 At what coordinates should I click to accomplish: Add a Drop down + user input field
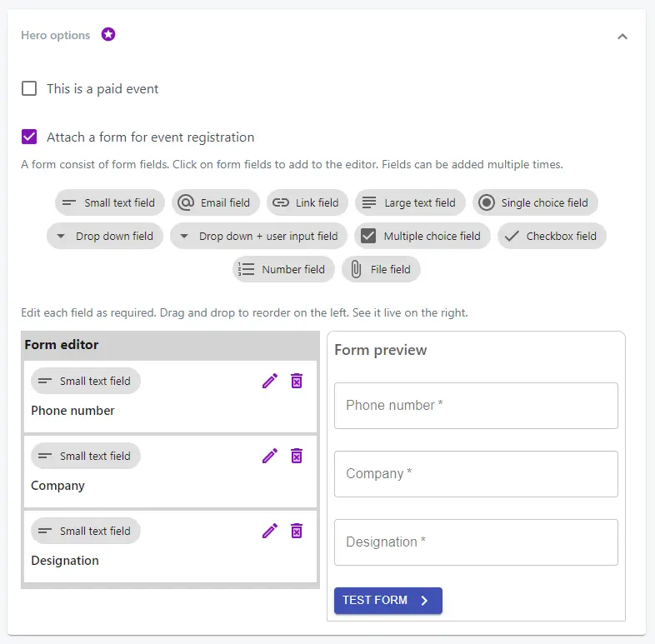pos(258,236)
